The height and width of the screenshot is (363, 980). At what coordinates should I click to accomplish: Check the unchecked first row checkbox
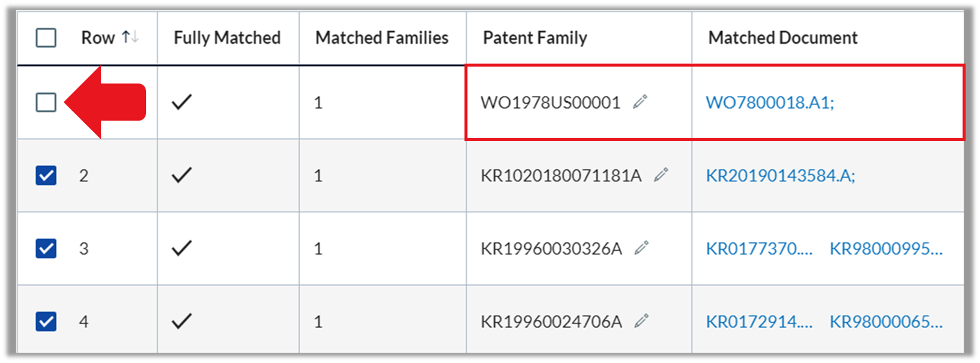click(46, 102)
